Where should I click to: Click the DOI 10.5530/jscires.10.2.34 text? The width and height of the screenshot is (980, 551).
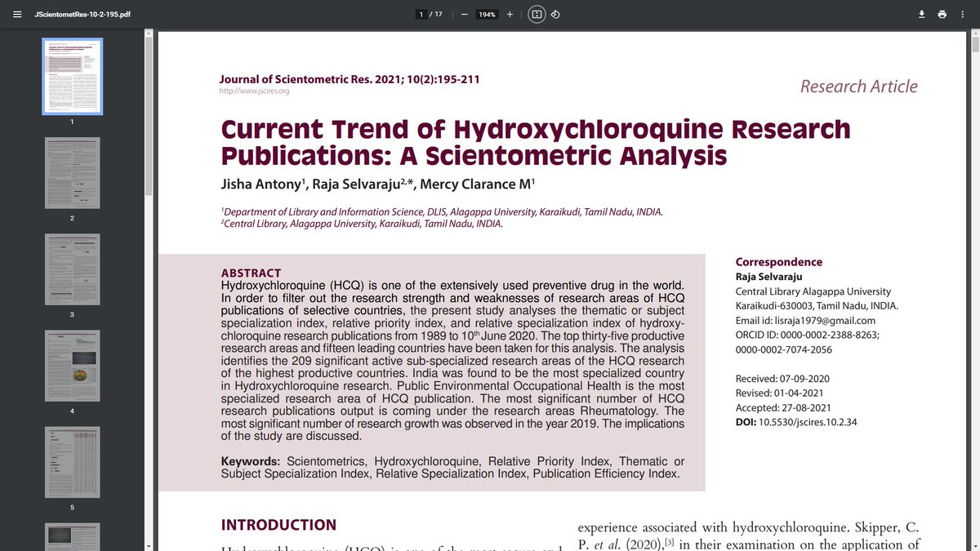(796, 422)
